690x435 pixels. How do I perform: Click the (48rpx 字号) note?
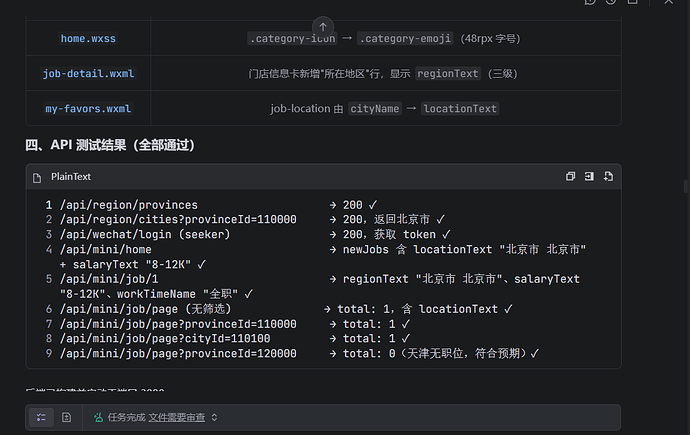(490, 39)
